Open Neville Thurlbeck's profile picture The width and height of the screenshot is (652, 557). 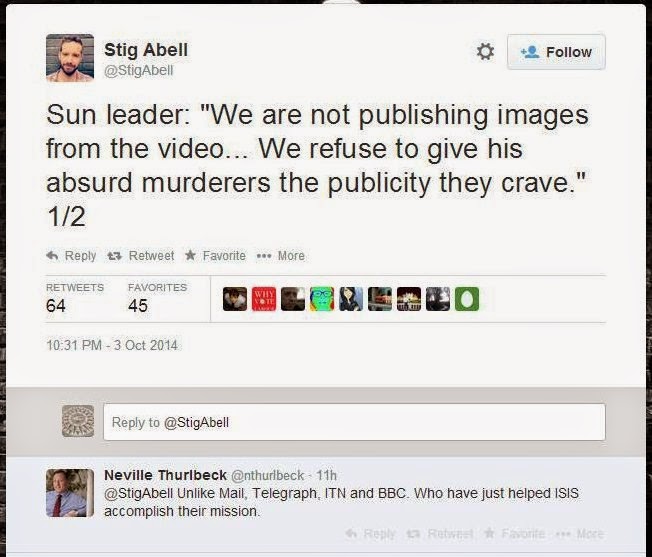pos(70,493)
